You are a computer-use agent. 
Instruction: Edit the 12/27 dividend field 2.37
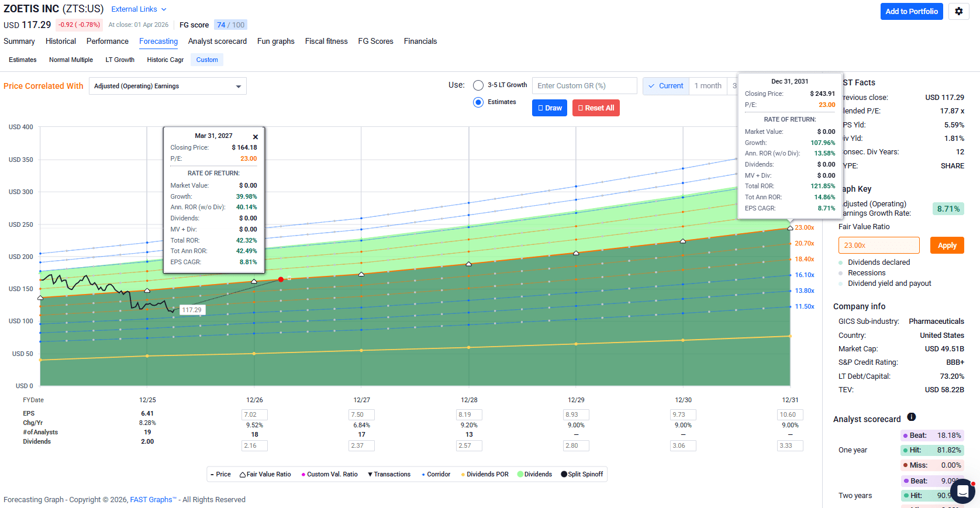click(x=361, y=445)
